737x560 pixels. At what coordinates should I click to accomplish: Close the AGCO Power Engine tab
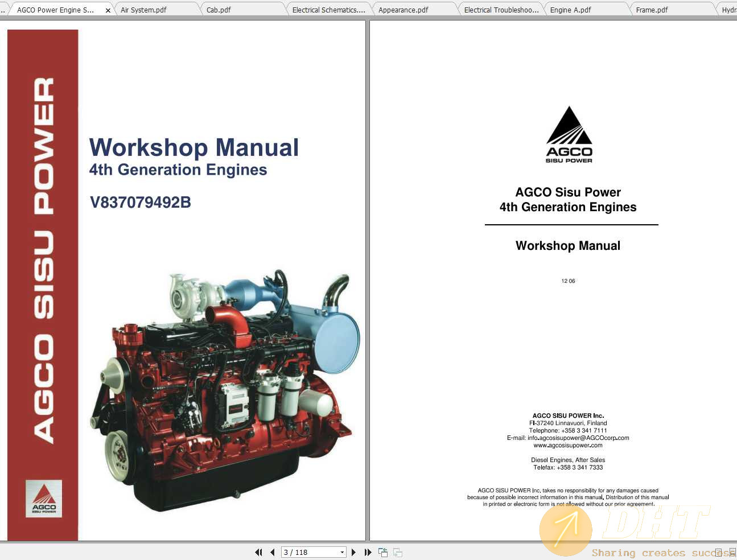(108, 10)
